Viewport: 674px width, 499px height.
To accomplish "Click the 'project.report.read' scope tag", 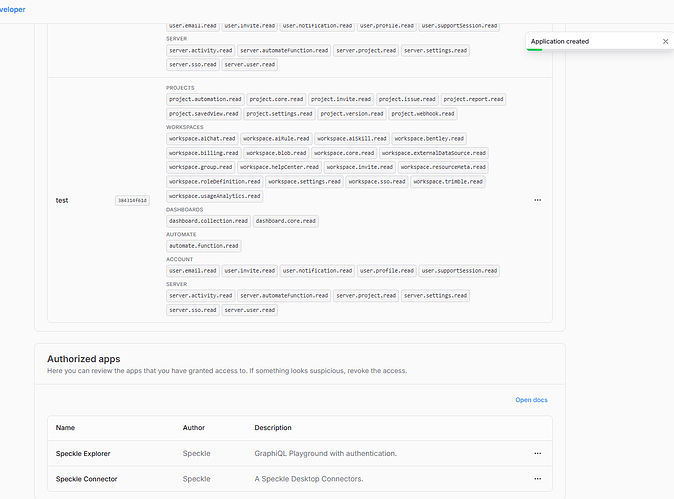I will point(473,99).
